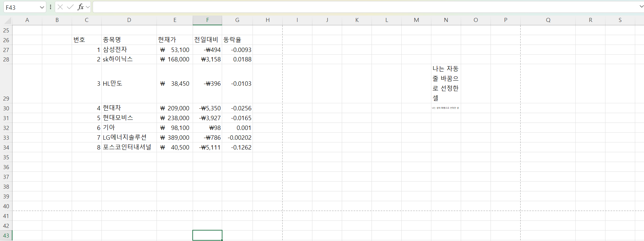Select column M header
This screenshot has width=644, height=241.
(416, 20)
